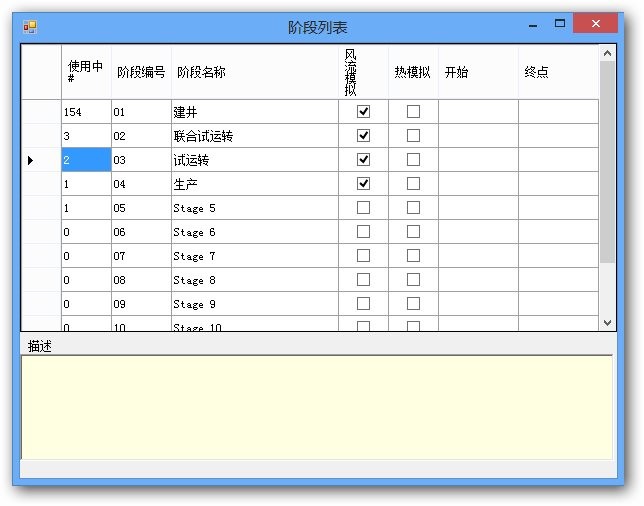The width and height of the screenshot is (644, 506).
Task: Select the Stage 5 name cell
Action: (255, 208)
